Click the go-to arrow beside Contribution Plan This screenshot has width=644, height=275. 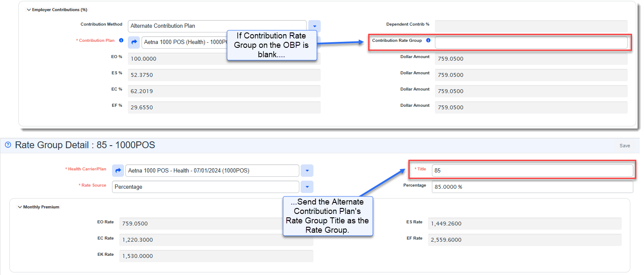[x=134, y=42]
